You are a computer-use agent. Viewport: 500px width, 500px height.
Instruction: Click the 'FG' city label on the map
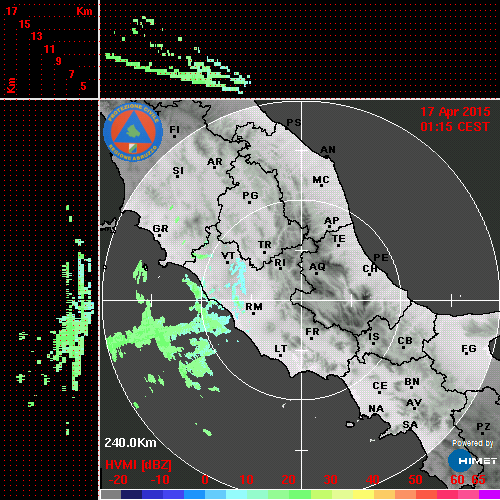tap(469, 349)
